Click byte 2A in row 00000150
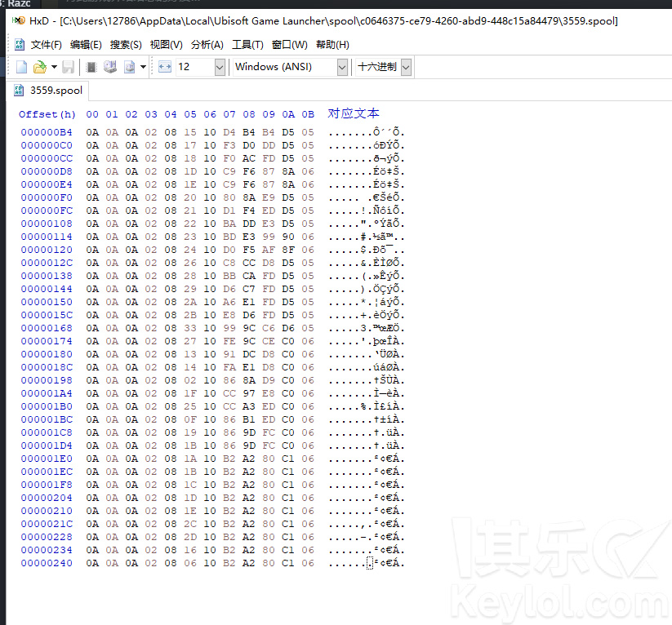This screenshot has height=625, width=672. pyautogui.click(x=190, y=302)
